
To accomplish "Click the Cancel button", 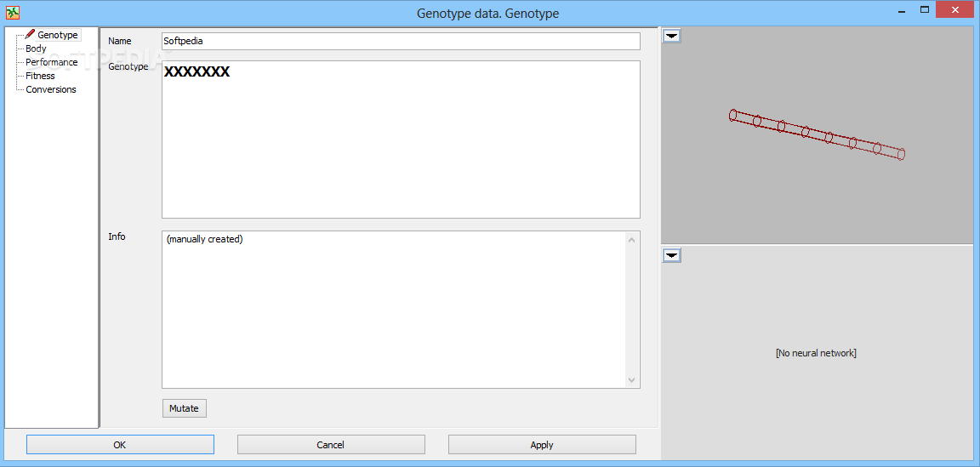I will point(331,445).
